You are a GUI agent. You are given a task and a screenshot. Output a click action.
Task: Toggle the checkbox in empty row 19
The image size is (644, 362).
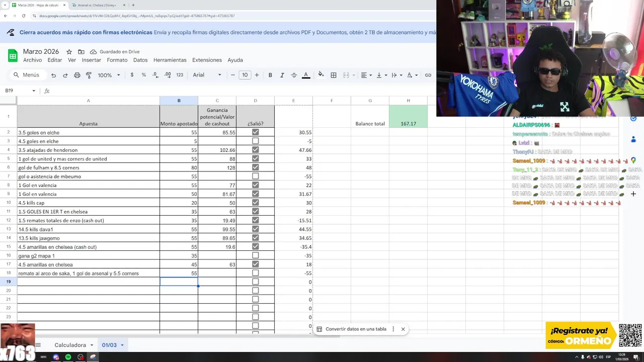coord(255,282)
